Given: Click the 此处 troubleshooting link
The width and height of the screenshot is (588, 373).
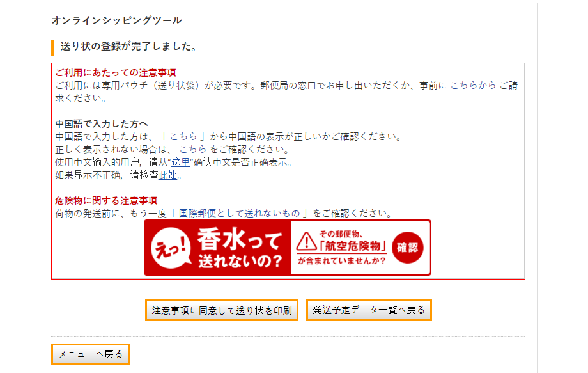Looking at the screenshot, I should 167,175.
